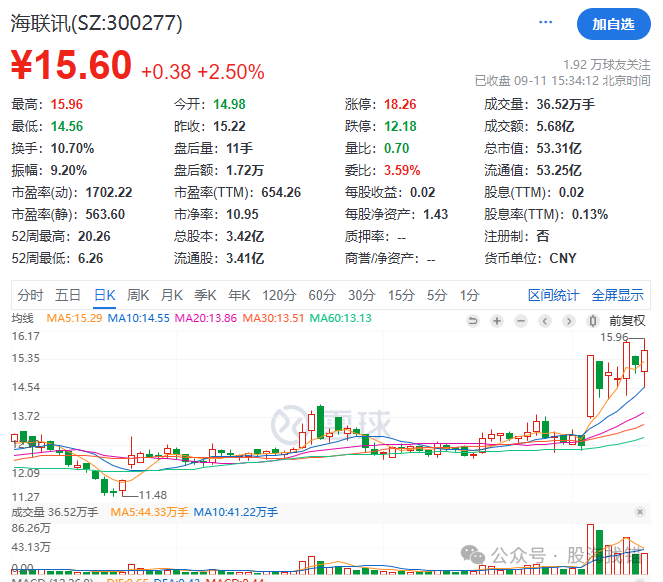Click the stock title 海联讯(SZ:300277)
The height and width of the screenshot is (582, 663).
point(96,23)
